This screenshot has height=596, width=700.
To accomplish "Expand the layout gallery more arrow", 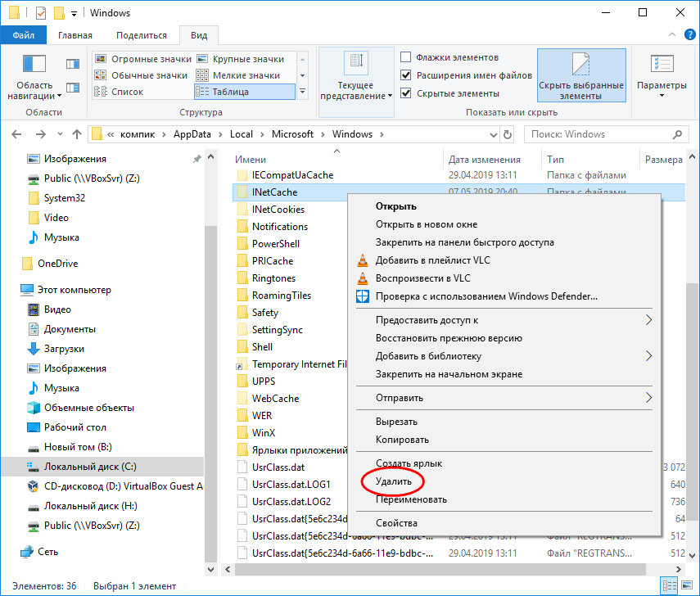I will (302, 92).
